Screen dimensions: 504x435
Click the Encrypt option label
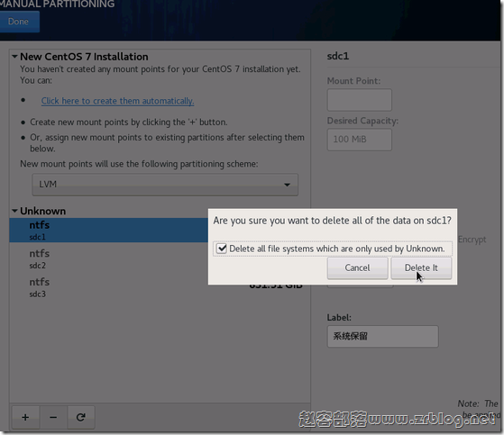click(472, 240)
